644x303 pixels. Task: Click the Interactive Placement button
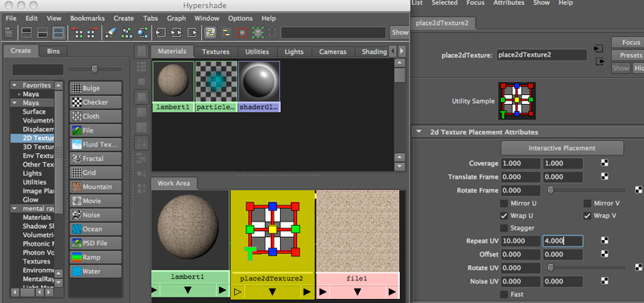pyautogui.click(x=562, y=148)
